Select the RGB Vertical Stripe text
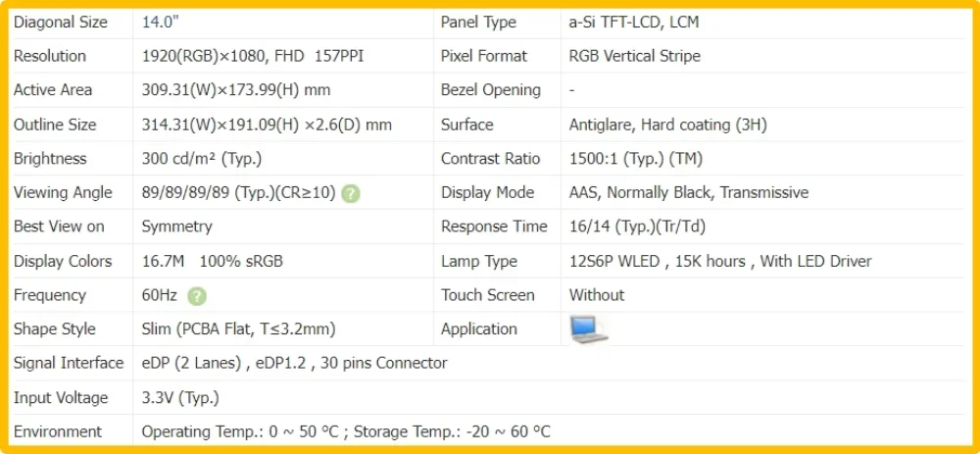 pyautogui.click(x=634, y=56)
